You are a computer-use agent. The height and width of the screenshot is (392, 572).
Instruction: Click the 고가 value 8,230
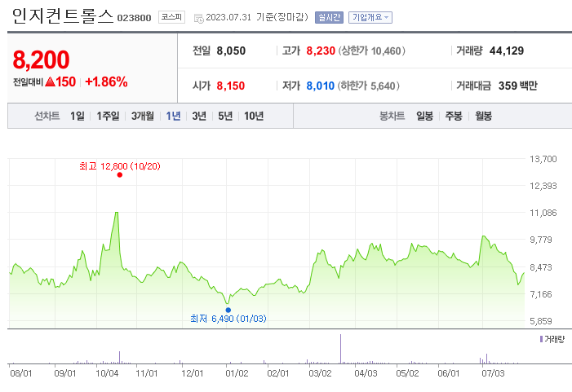(321, 51)
